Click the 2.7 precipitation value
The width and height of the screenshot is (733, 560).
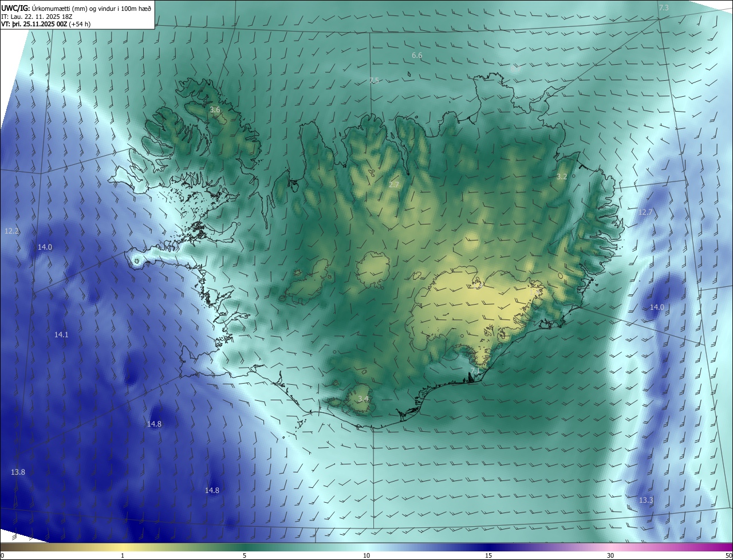[x=394, y=184]
